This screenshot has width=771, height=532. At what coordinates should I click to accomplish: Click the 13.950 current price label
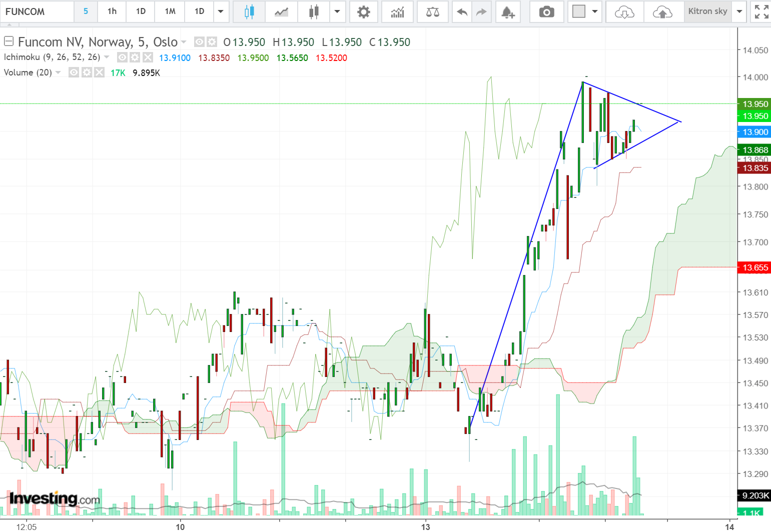pyautogui.click(x=754, y=104)
